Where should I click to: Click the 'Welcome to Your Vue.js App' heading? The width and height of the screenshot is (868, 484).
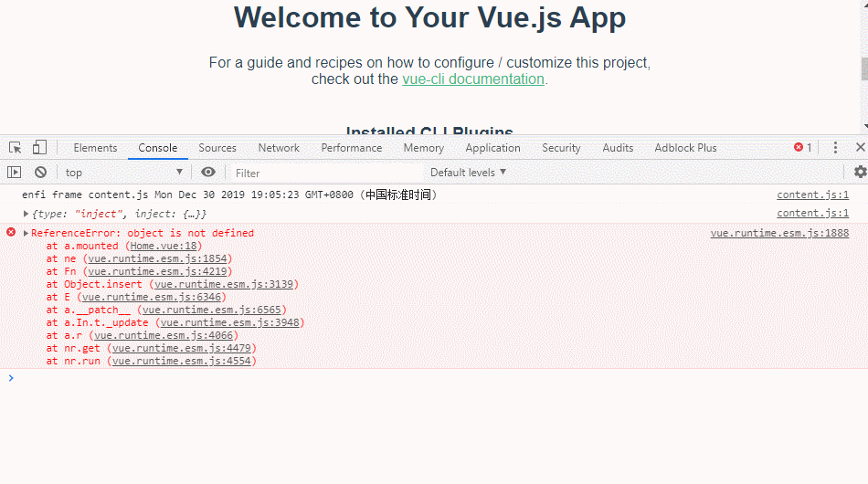point(429,17)
